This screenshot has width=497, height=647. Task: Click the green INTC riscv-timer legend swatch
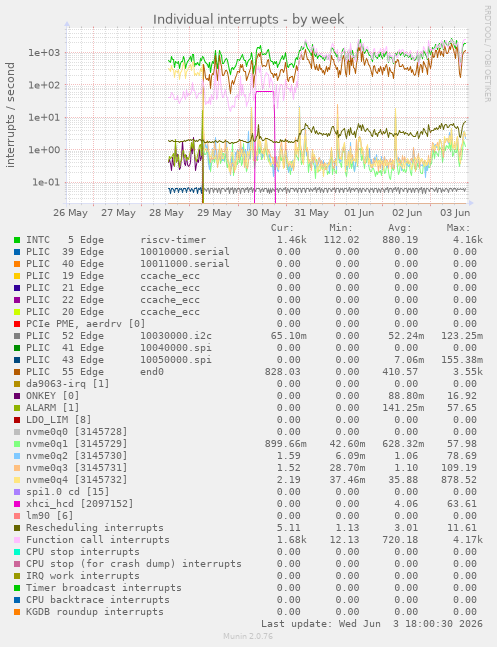(17, 240)
